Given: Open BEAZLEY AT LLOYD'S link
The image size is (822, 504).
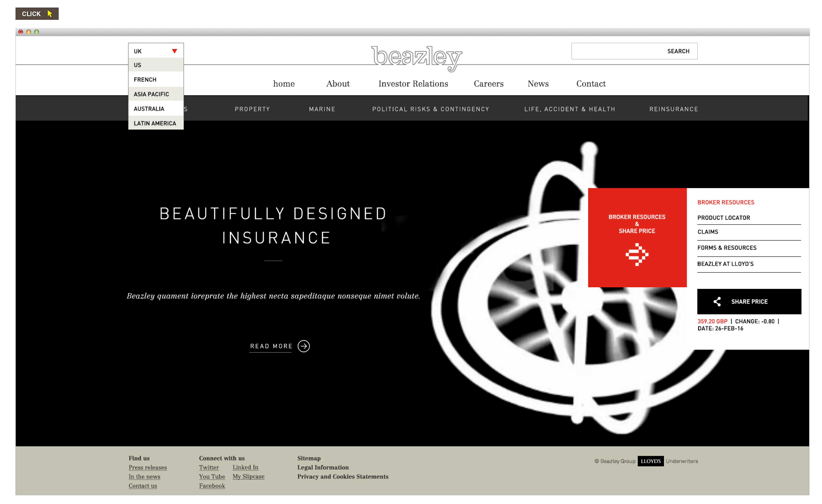Looking at the screenshot, I should coord(725,264).
